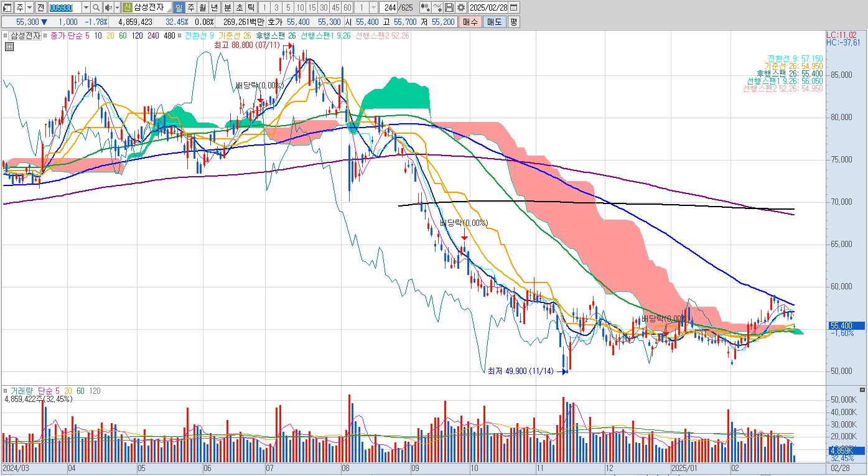The width and height of the screenshot is (868, 476).
Task: Select the 30 interval button
Action: 324,7
